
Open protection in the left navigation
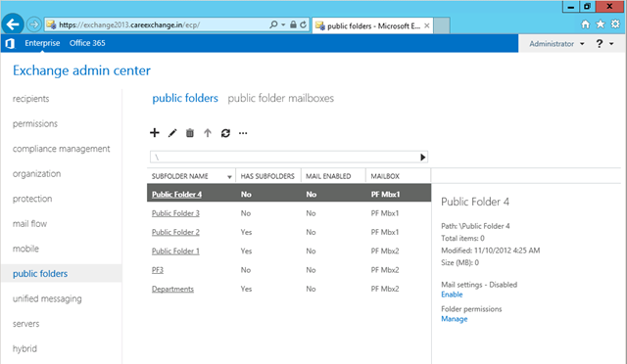[x=32, y=199]
